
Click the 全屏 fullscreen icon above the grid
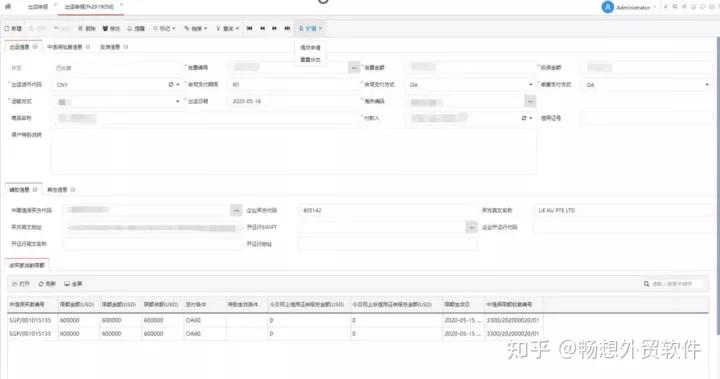click(67, 284)
